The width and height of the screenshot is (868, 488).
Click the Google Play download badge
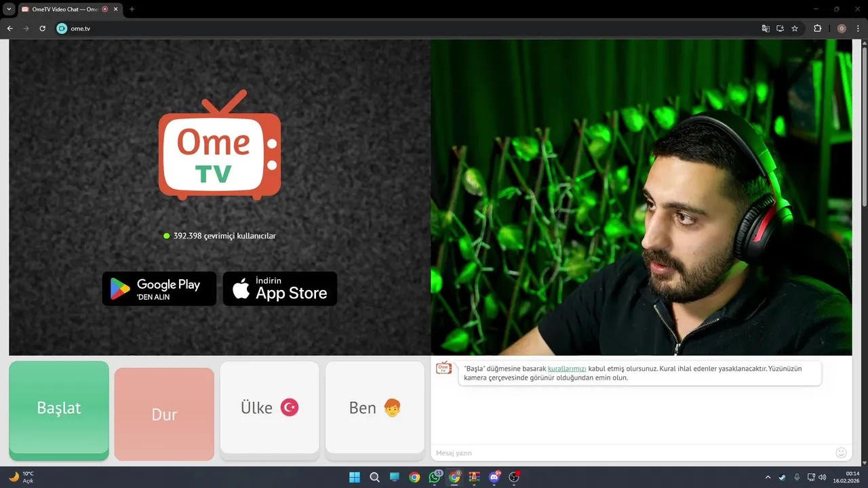(159, 289)
